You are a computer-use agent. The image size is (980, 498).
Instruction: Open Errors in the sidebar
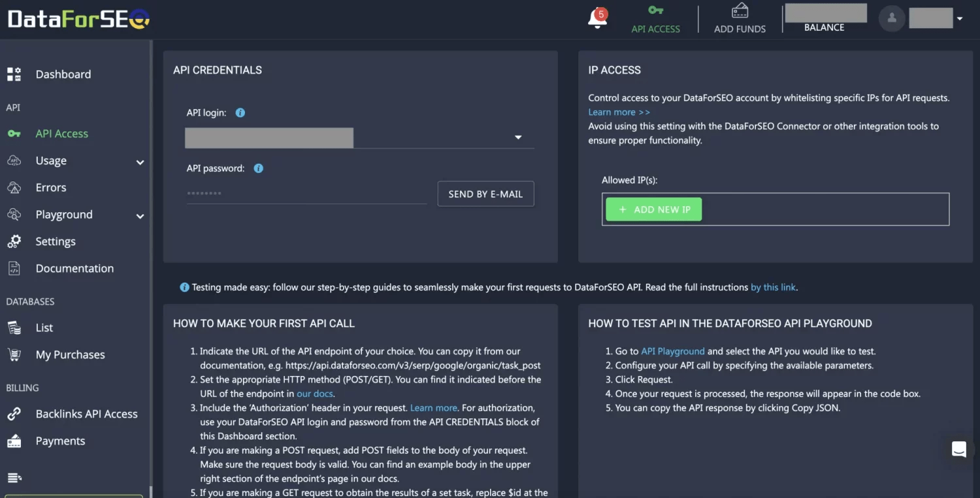pos(51,188)
